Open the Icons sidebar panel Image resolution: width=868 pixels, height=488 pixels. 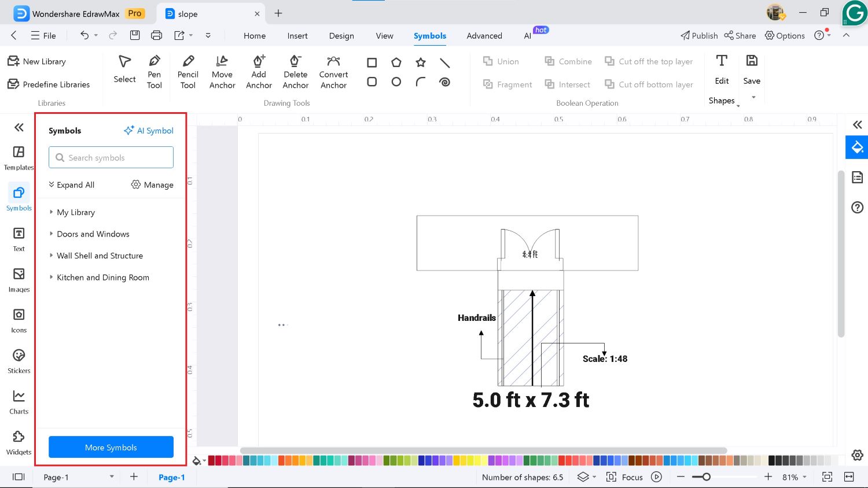(x=19, y=321)
